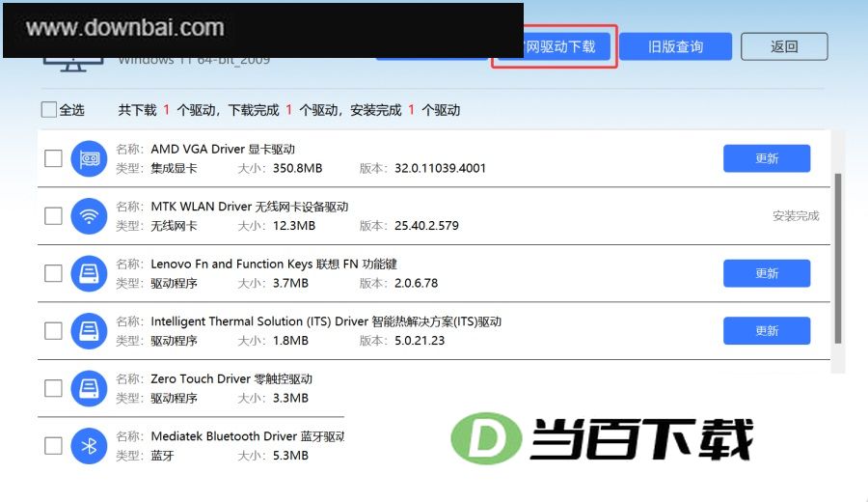
Task: Click the 350.8MB size value
Action: pos(297,168)
